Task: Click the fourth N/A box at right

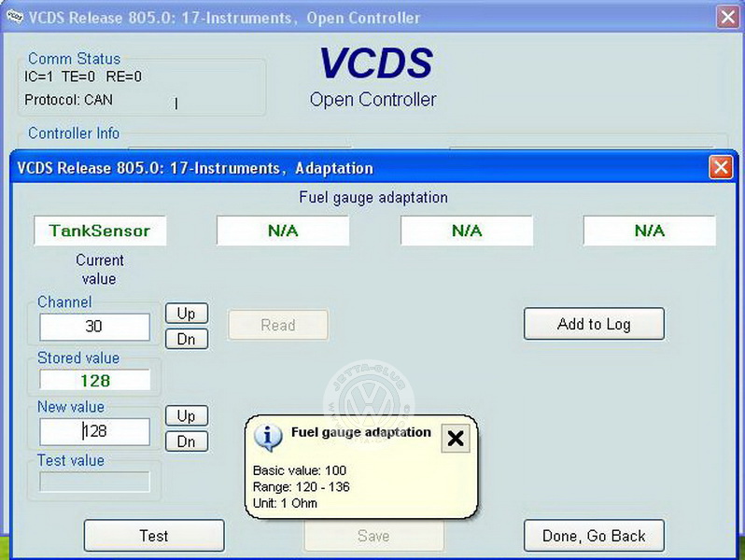Action: click(650, 231)
